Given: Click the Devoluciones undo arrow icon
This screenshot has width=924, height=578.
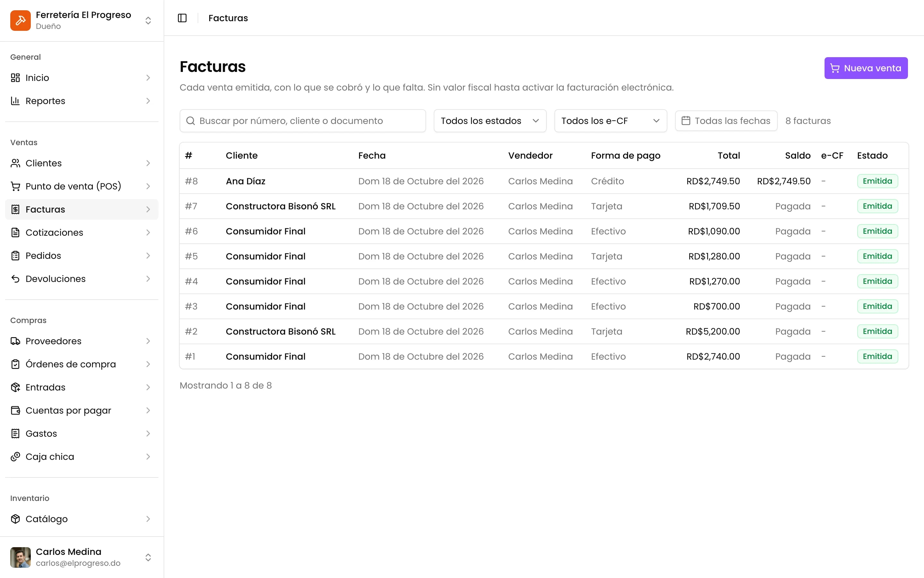Looking at the screenshot, I should point(15,279).
